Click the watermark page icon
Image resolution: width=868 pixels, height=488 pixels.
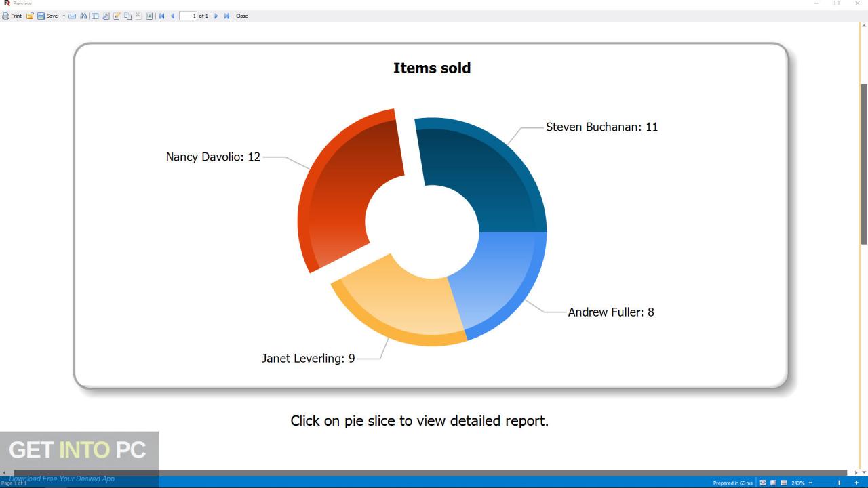pos(149,16)
